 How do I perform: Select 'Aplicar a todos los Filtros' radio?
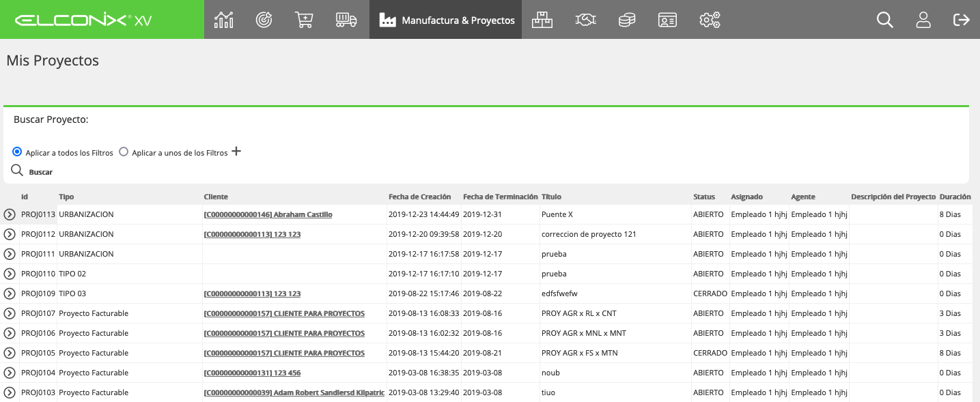click(17, 152)
